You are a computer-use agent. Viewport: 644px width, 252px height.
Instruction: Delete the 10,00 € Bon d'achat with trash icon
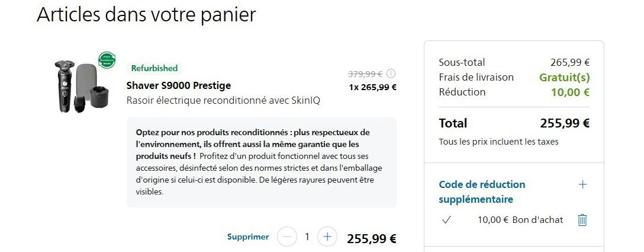582,220
